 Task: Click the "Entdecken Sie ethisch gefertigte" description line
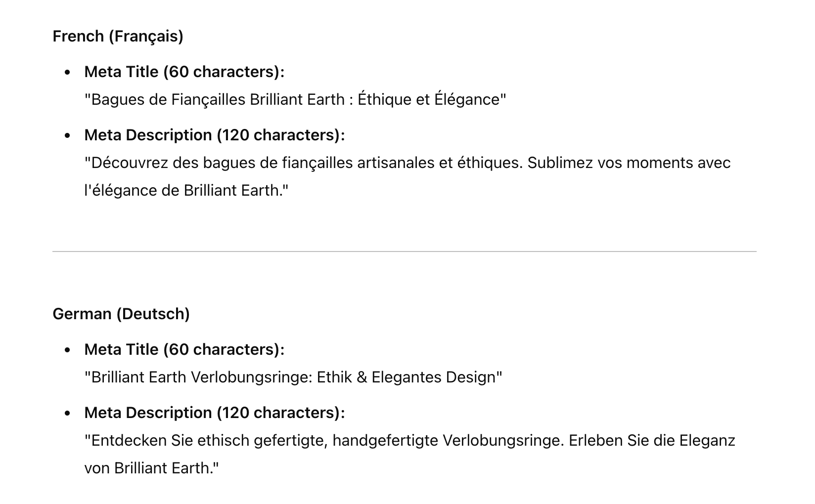click(x=410, y=440)
